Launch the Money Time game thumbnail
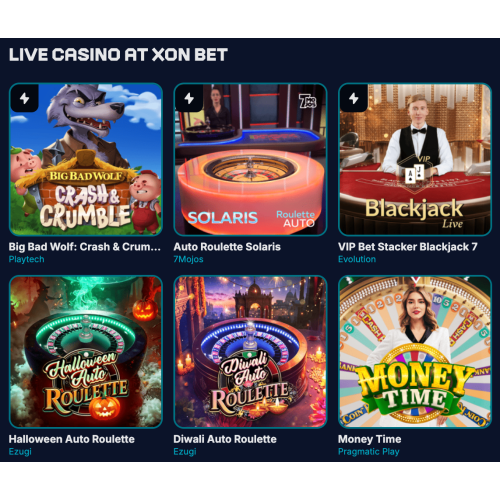This screenshot has width=500, height=500. tap(415, 352)
